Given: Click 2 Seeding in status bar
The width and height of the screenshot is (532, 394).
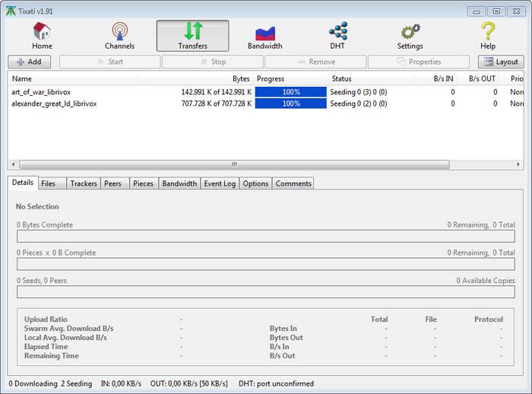Looking at the screenshot, I should point(77,384).
